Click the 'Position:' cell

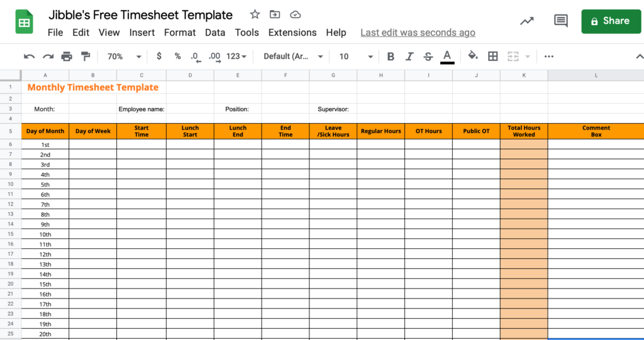237,109
